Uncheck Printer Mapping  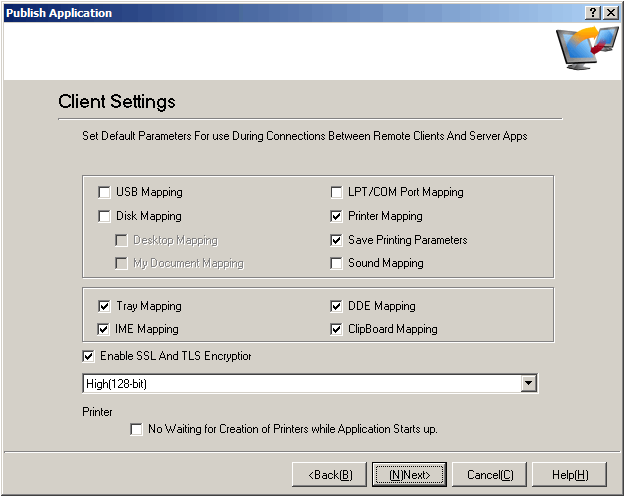(337, 216)
